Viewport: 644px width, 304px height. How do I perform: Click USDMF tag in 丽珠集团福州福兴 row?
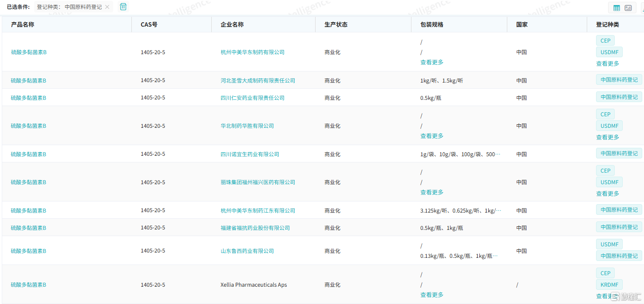click(x=609, y=182)
